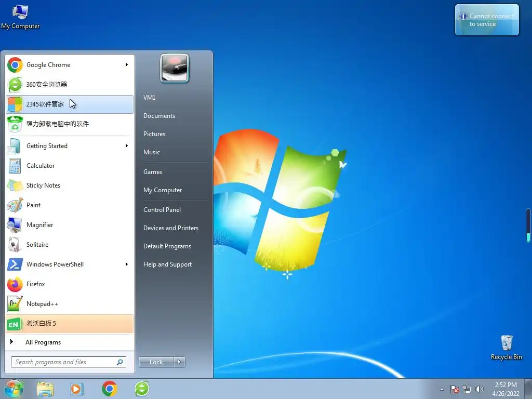Click the Start orb button
Viewport: 532px width, 399px height.
pos(14,389)
